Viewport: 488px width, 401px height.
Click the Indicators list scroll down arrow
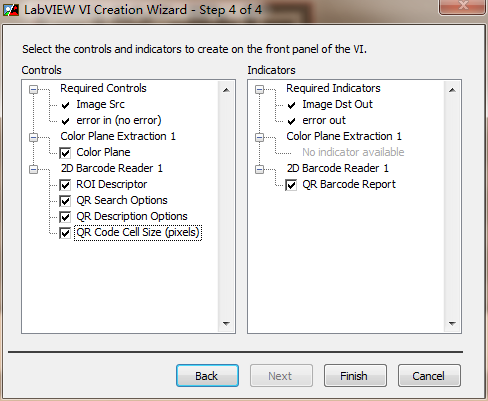click(x=452, y=323)
